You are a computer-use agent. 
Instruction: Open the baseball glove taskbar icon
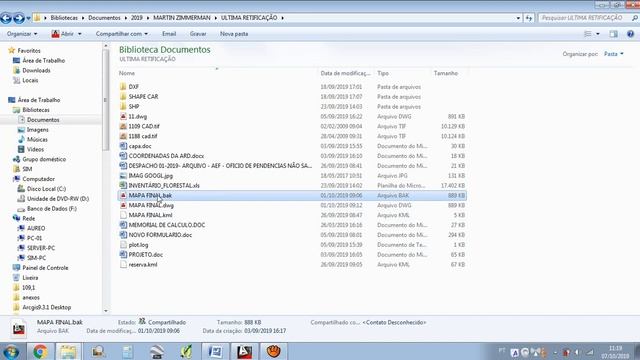tap(273, 351)
